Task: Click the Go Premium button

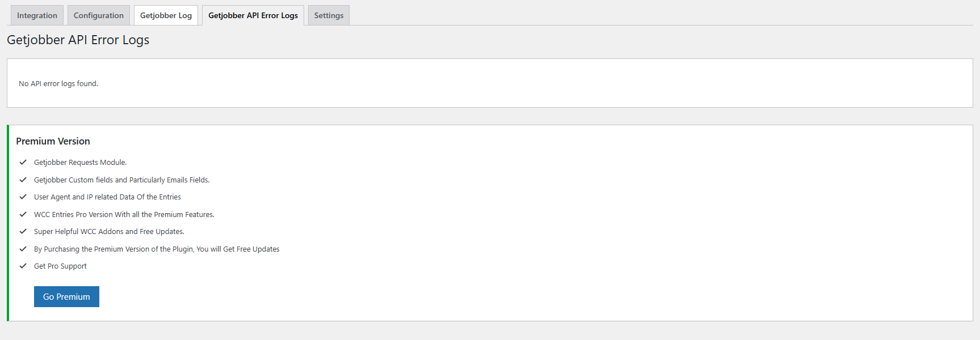Action: [x=66, y=296]
